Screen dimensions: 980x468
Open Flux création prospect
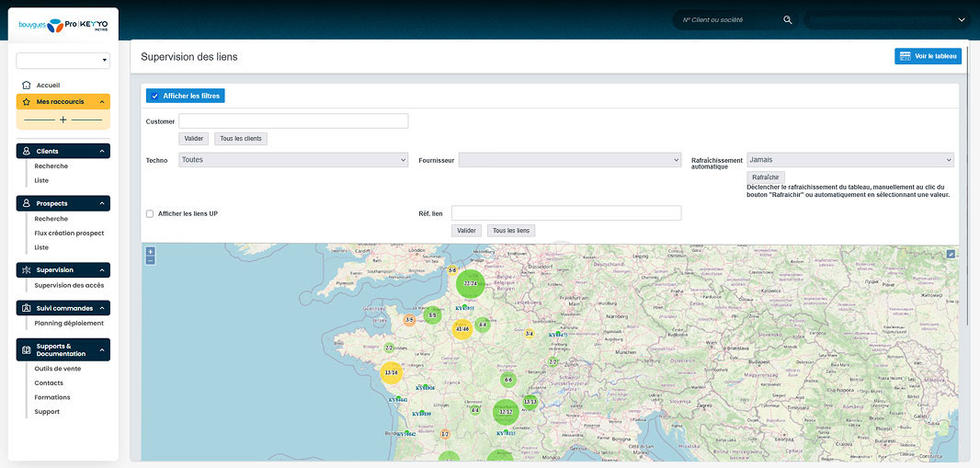click(69, 233)
